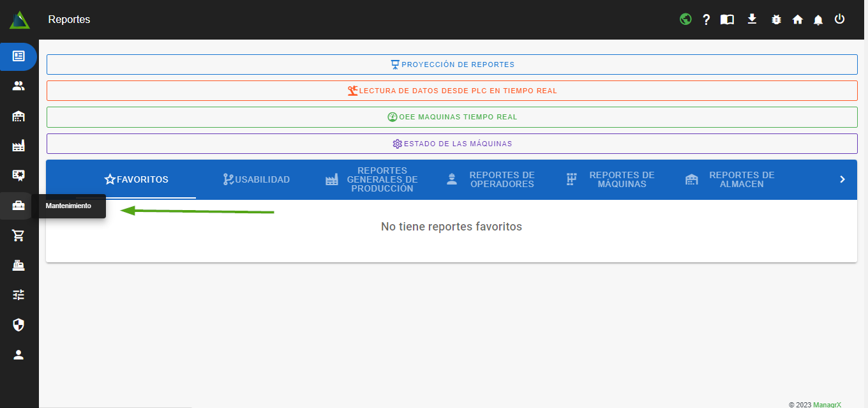This screenshot has width=868, height=408.
Task: Open OEE Maquinas Tiempo Real button
Action: pyautogui.click(x=452, y=117)
